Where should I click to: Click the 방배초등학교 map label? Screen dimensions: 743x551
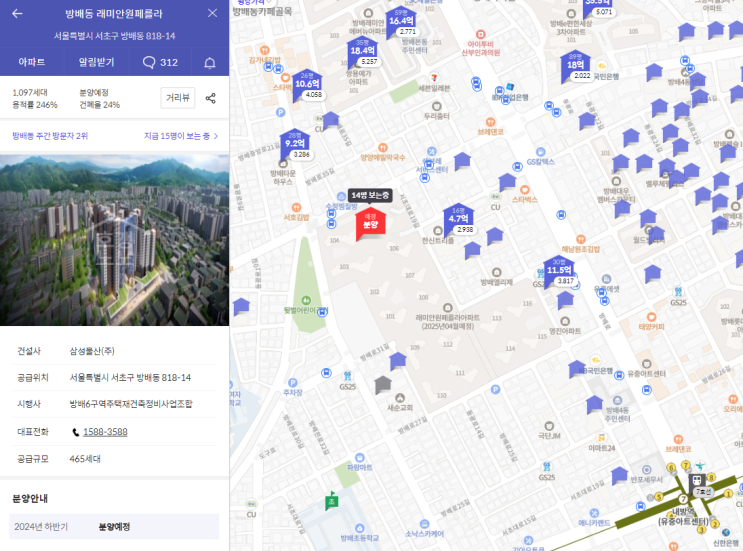pos(360,538)
